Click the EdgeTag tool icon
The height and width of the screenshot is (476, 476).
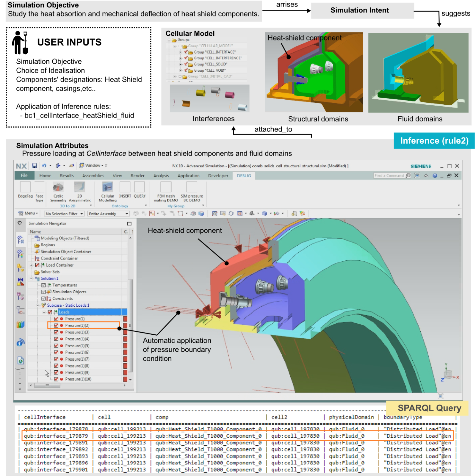[25, 187]
